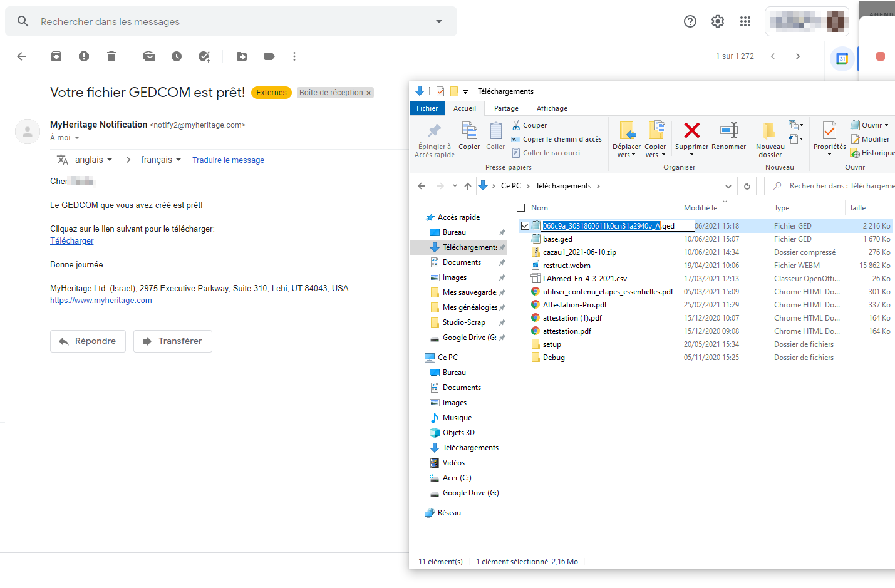Viewport: 895px width, 588px height.
Task: Mark the email as unread
Action: point(149,56)
